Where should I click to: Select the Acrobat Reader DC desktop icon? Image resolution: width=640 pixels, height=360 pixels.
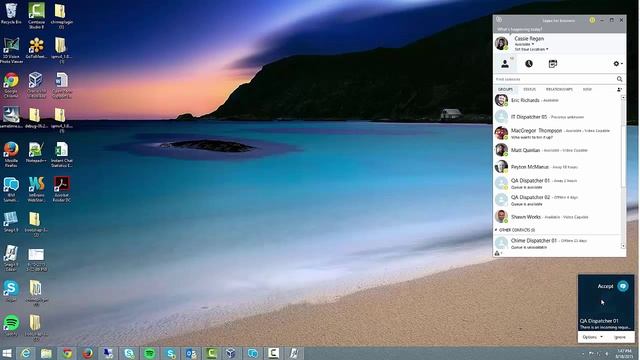coord(62,189)
